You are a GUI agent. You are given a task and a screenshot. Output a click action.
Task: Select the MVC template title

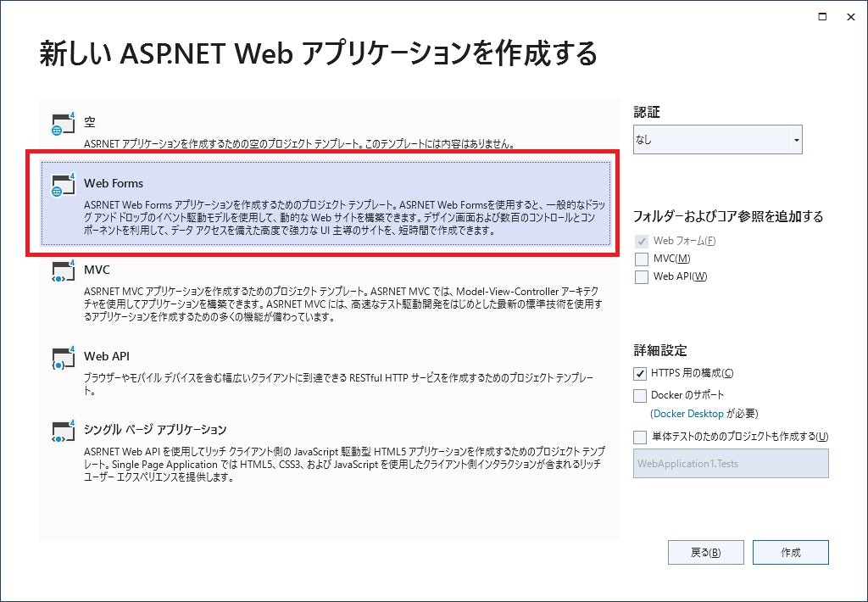click(x=97, y=270)
